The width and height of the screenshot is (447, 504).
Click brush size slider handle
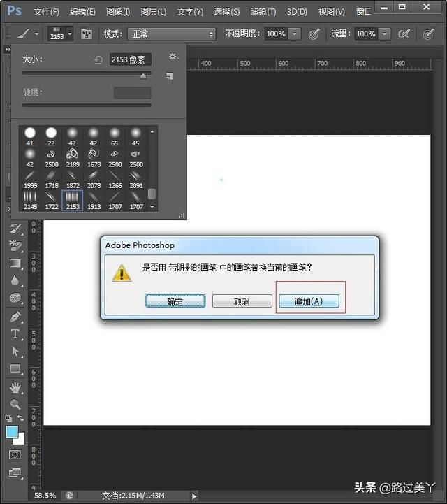pyautogui.click(x=143, y=76)
